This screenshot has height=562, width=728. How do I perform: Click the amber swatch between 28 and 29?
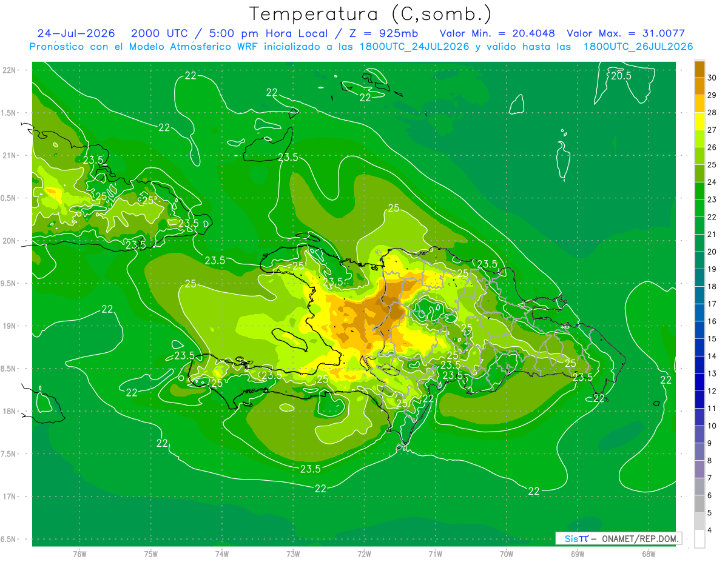[699, 104]
